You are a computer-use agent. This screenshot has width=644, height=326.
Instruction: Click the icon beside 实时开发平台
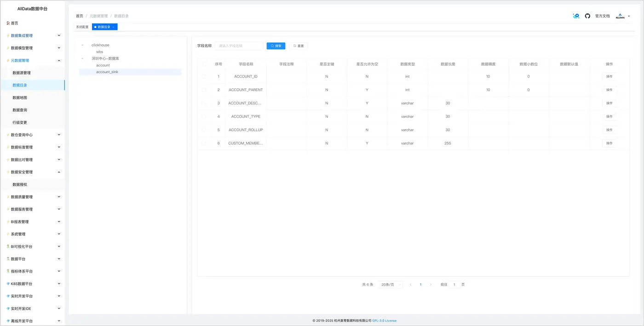[8, 296]
